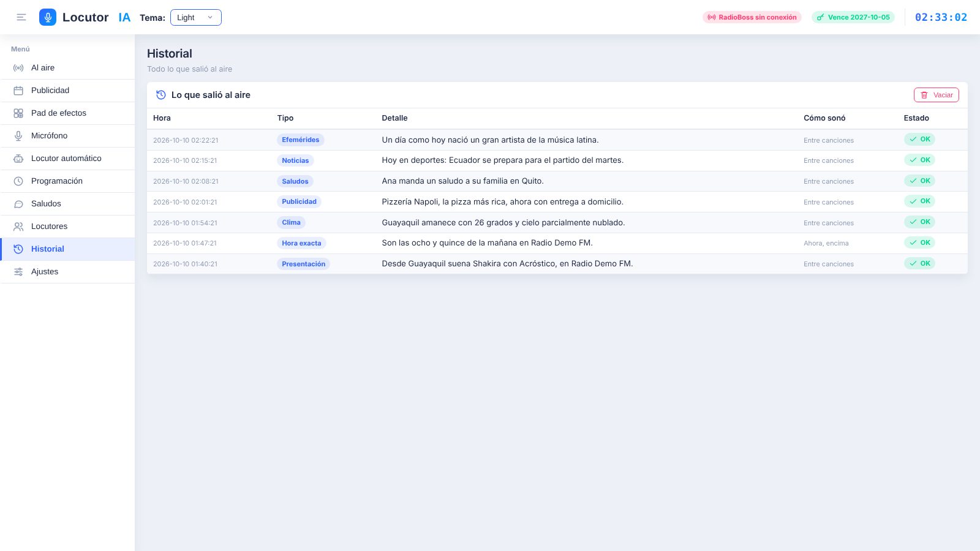Click the Micrófono icon in the sidebar
980x551 pixels.
pos(18,136)
